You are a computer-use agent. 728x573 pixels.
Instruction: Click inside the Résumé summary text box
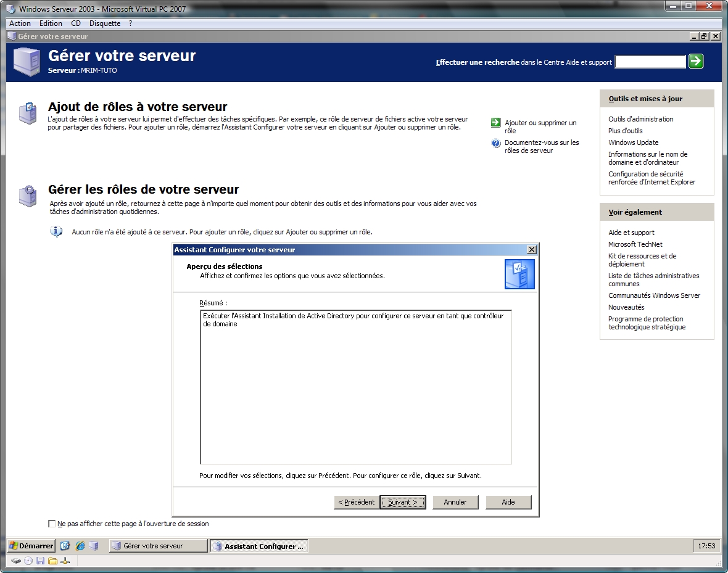point(355,387)
